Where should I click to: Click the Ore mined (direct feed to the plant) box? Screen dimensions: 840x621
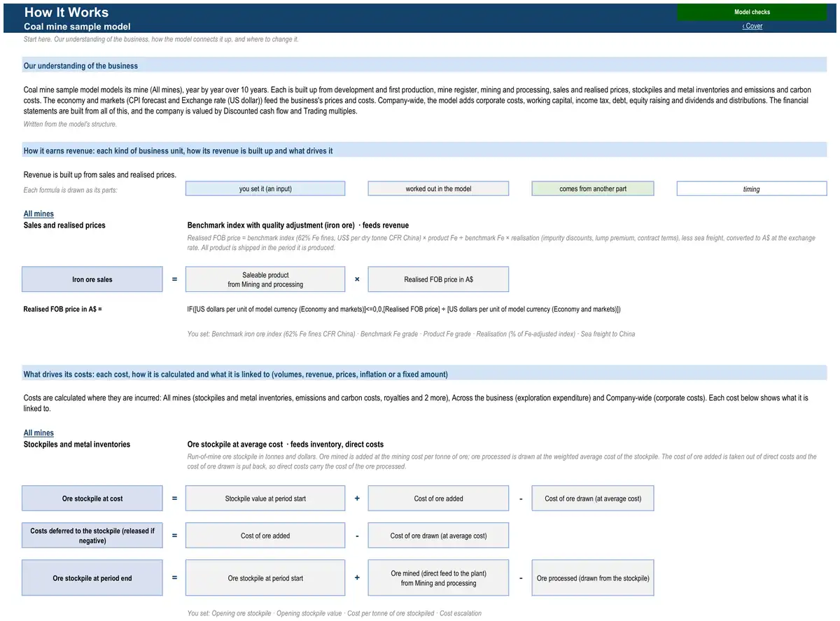point(438,578)
